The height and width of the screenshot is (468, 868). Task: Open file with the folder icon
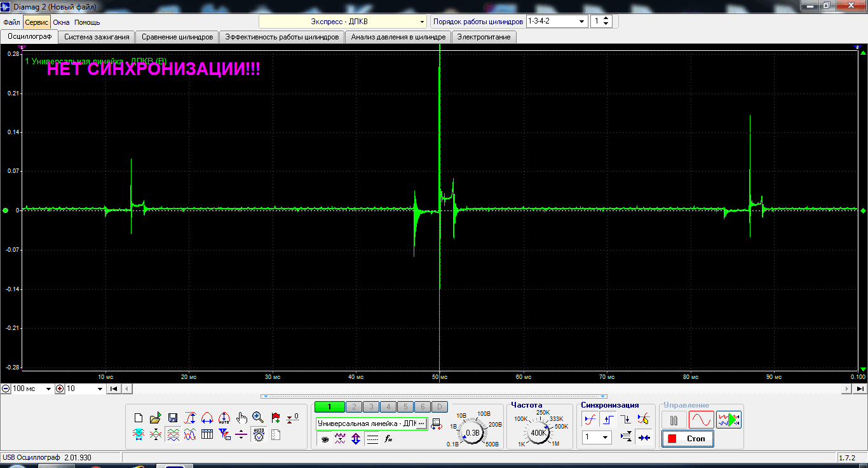(x=155, y=418)
